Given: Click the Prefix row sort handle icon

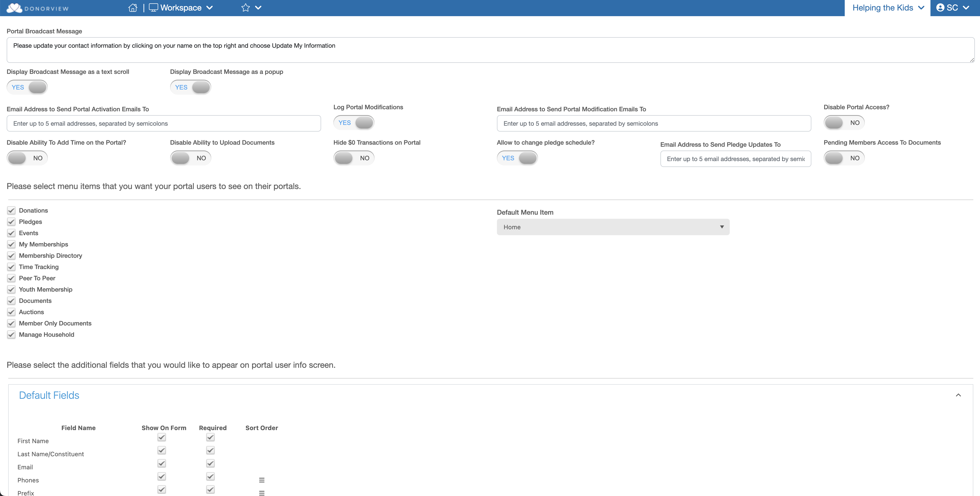Looking at the screenshot, I should 261,493.
